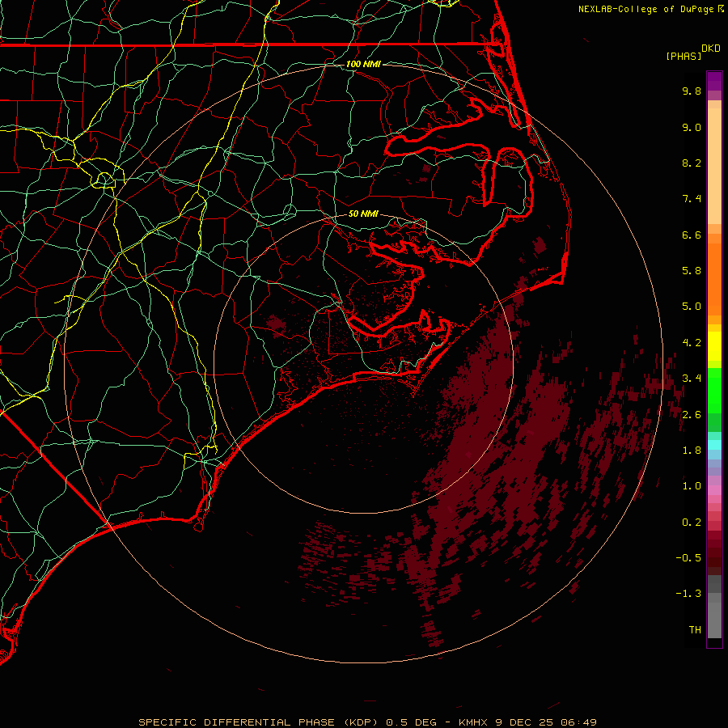Click the -0.5 value on the scale
Image resolution: width=728 pixels, height=728 pixels.
click(688, 558)
